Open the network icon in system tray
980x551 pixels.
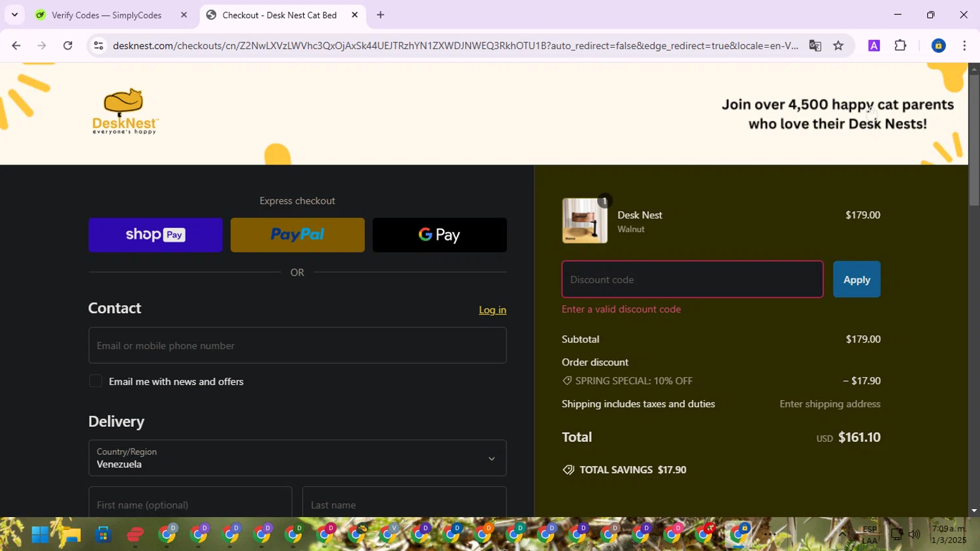[897, 535]
